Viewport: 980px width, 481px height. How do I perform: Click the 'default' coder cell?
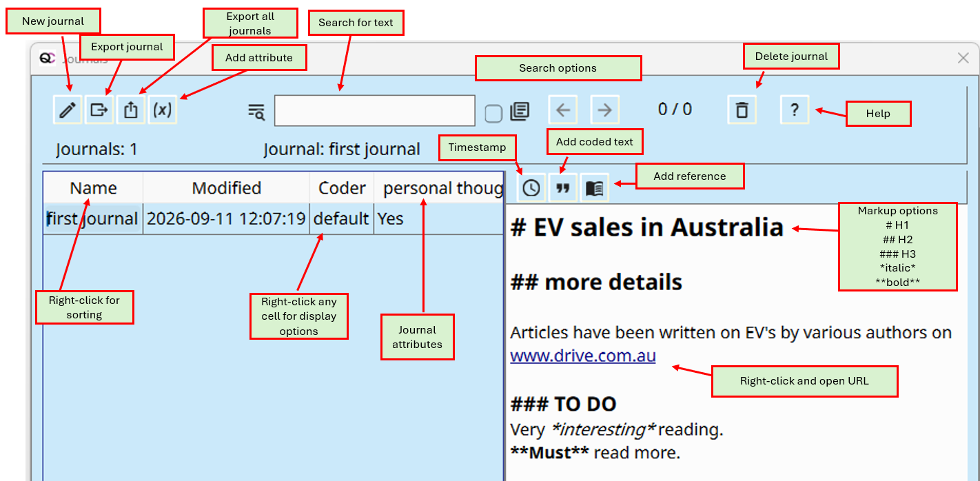pos(342,219)
